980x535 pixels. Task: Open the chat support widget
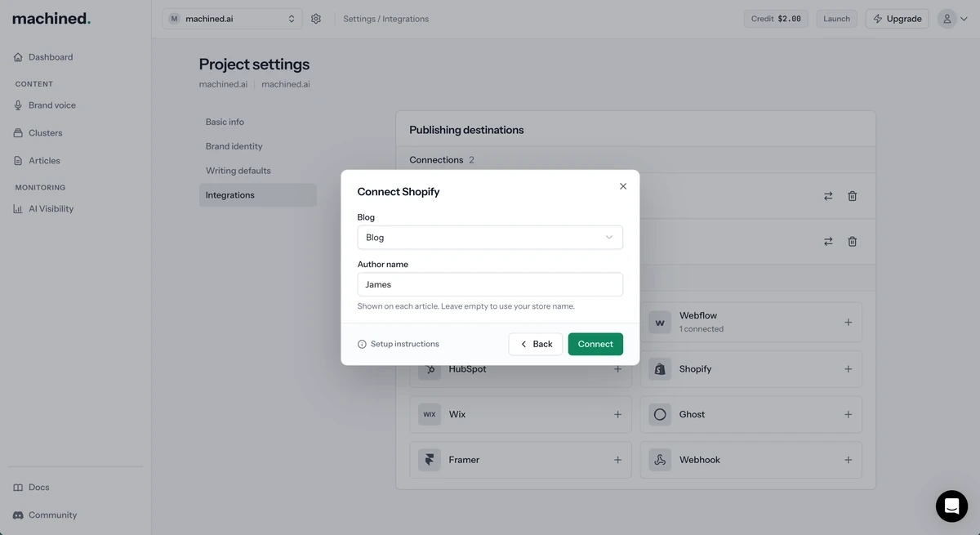point(951,506)
